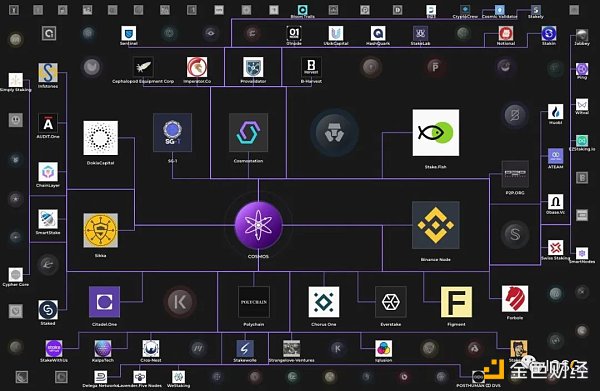
Task: Click the B-Harvest validator logo
Action: 311,67
